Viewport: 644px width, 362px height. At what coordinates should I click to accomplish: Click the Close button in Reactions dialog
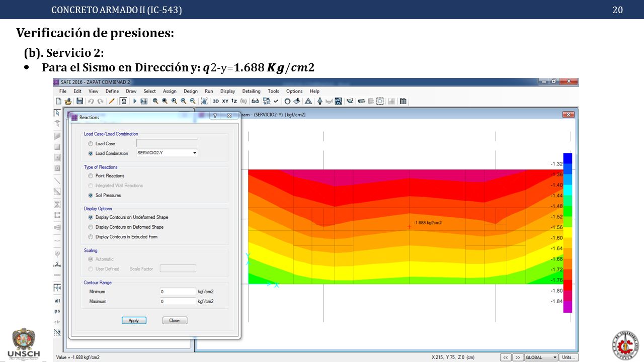[175, 320]
